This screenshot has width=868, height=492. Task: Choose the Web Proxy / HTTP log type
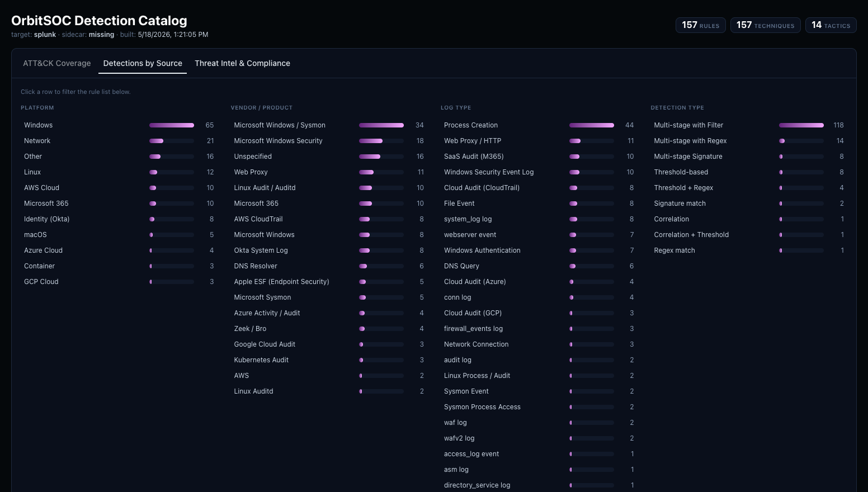pos(539,141)
